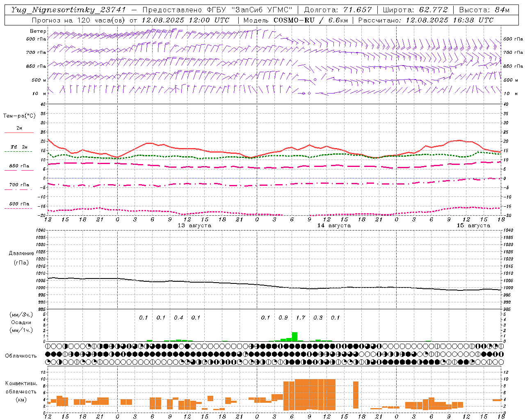Click the elevation text 'Высота: 84м'
The height and width of the screenshot is (420, 525).
click(x=484, y=10)
